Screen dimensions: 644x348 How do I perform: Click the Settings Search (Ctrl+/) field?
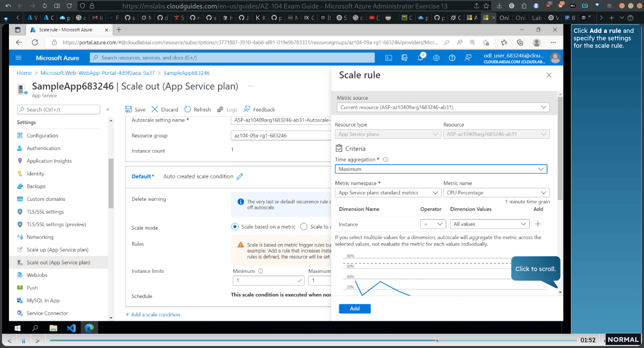(59, 109)
